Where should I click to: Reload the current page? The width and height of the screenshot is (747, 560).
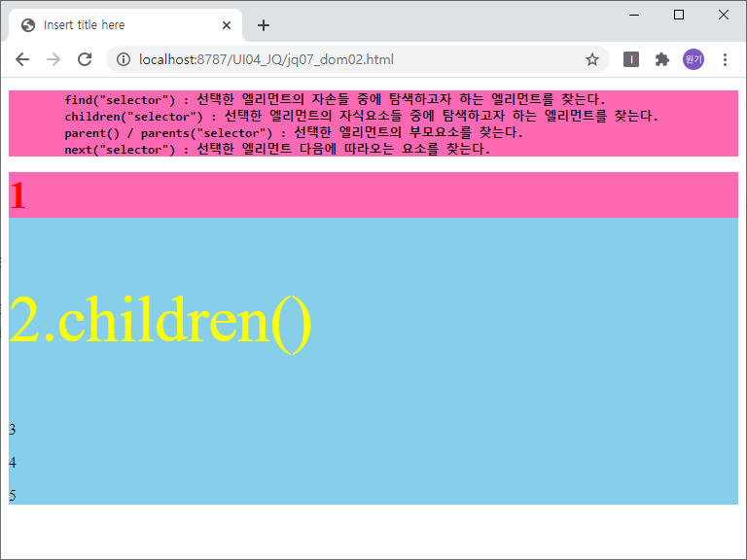85,59
